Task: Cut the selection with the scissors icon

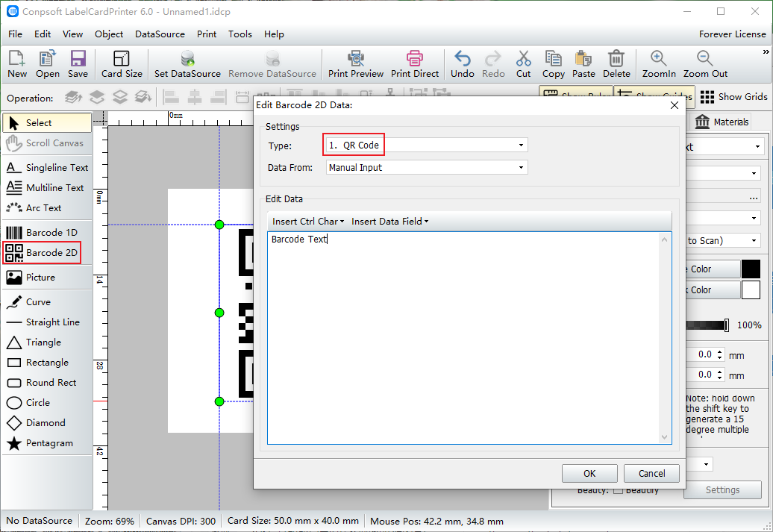Action: point(524,64)
